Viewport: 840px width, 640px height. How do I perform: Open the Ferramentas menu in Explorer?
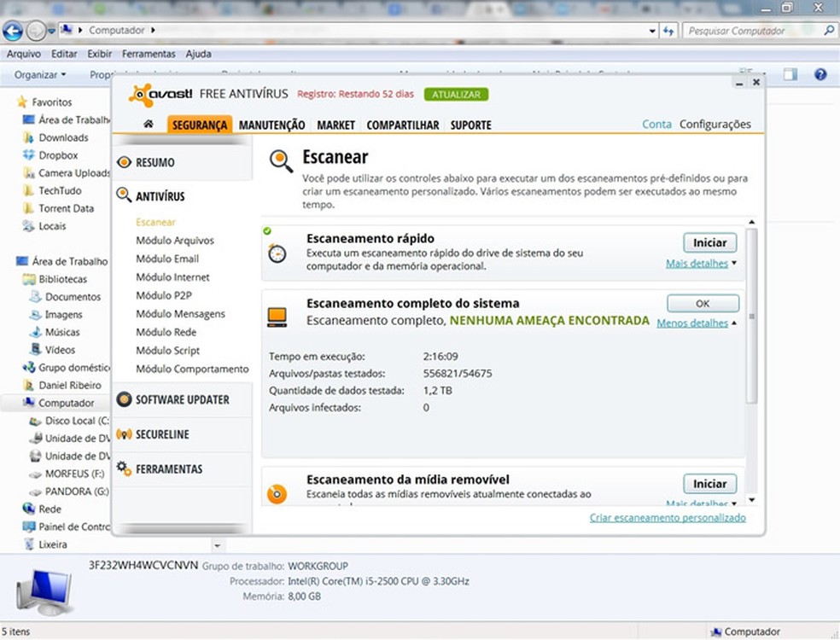pos(149,54)
